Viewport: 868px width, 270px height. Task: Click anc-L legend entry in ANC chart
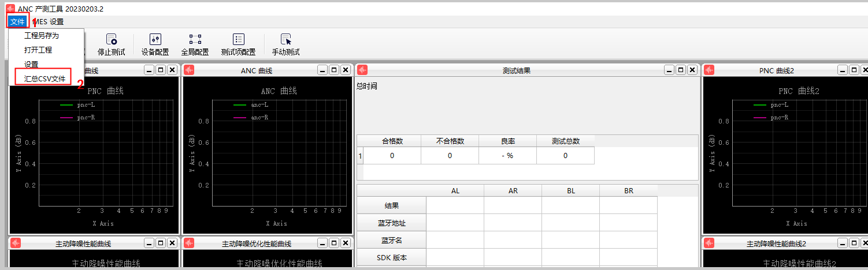[x=251, y=105]
